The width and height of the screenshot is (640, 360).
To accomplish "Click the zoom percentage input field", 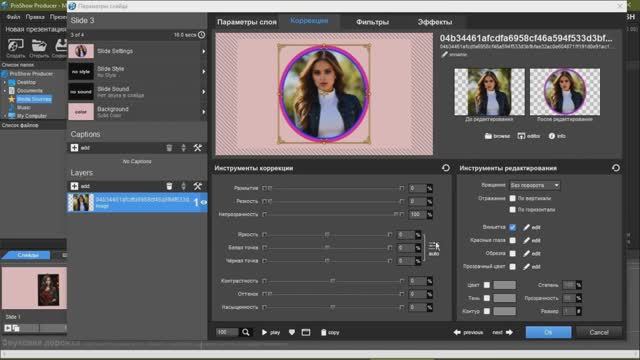I will tap(227, 332).
